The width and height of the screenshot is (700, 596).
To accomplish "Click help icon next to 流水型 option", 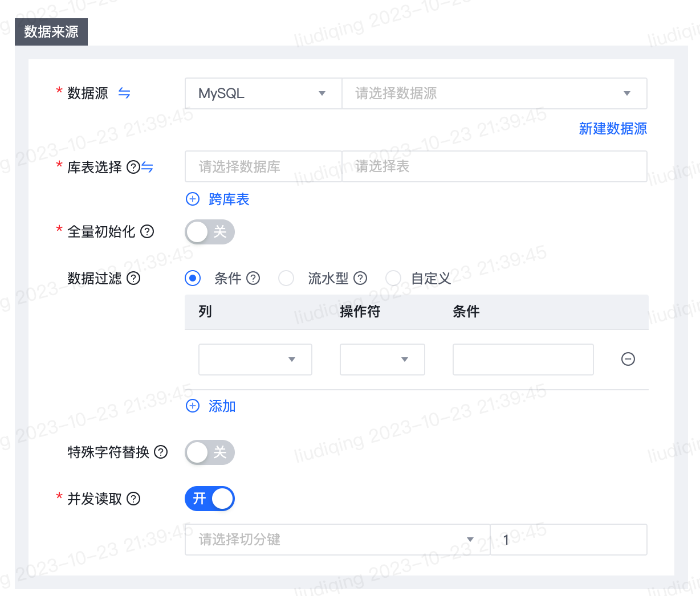I will 360,278.
